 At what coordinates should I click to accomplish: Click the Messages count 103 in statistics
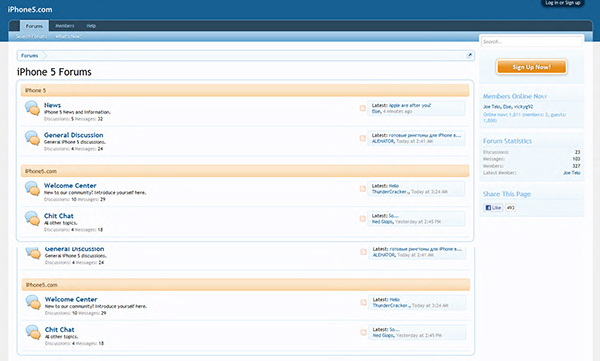point(577,159)
